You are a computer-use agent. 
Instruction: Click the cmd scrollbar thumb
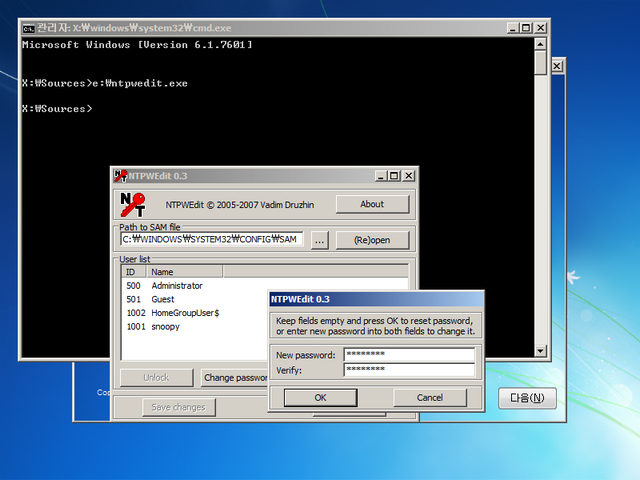[x=540, y=62]
